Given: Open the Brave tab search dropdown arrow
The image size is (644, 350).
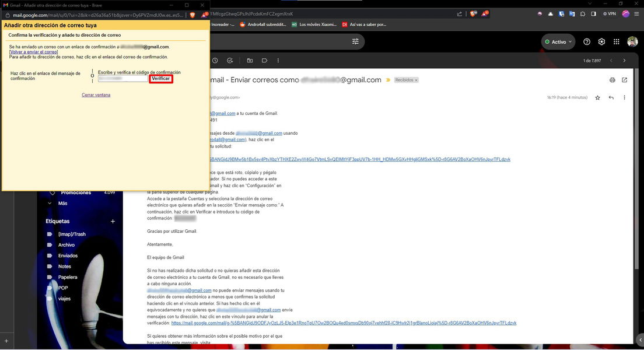Looking at the screenshot, I should [x=590, y=3].
